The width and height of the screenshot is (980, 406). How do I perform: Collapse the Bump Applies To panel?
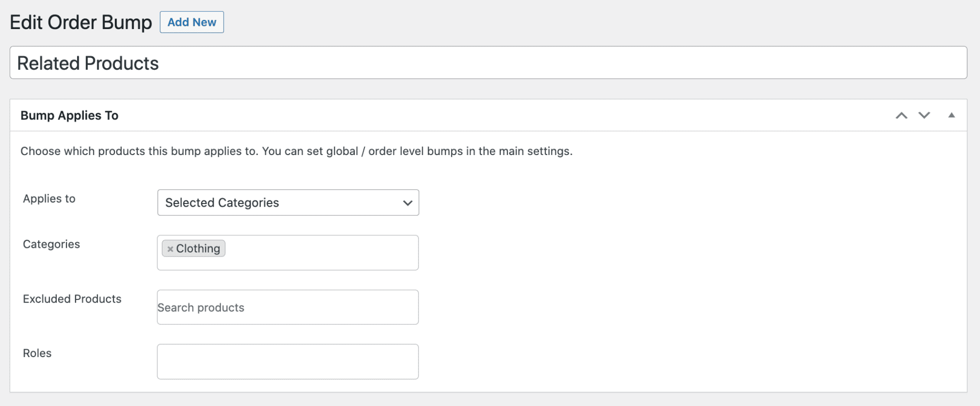point(951,115)
